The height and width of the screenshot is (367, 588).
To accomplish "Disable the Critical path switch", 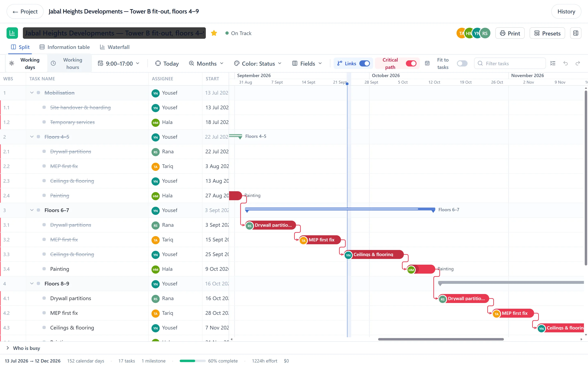I will pos(411,63).
